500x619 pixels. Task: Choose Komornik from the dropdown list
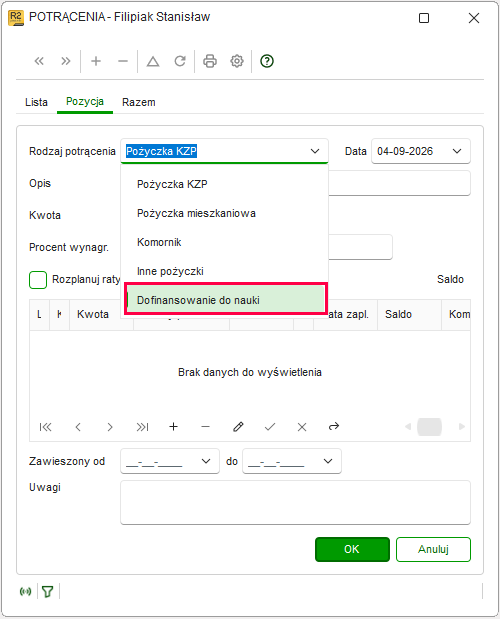click(225, 242)
